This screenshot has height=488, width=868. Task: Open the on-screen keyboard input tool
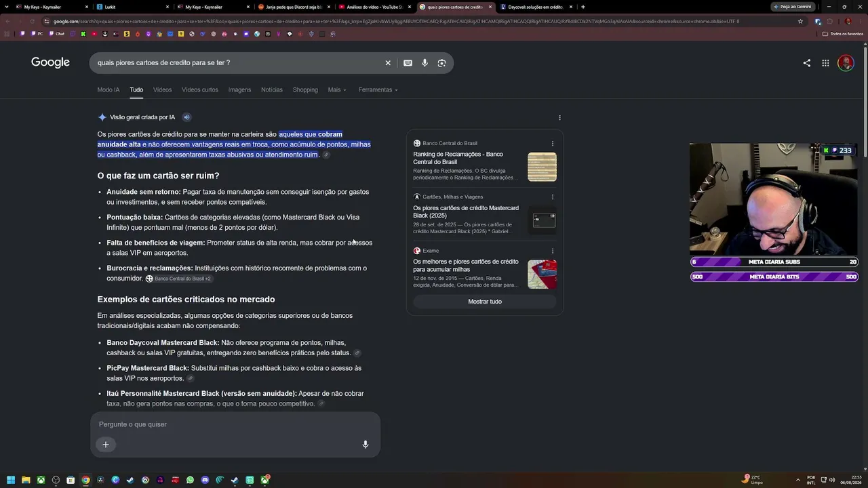[408, 63]
